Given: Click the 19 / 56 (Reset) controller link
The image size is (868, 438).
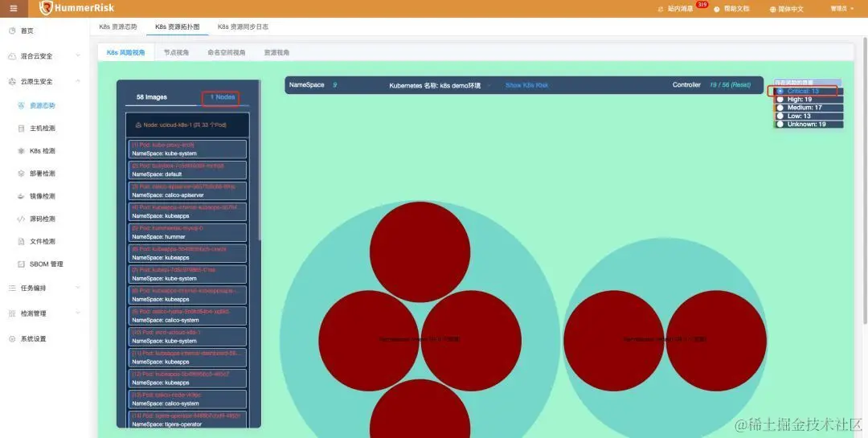Looking at the screenshot, I should click(730, 84).
